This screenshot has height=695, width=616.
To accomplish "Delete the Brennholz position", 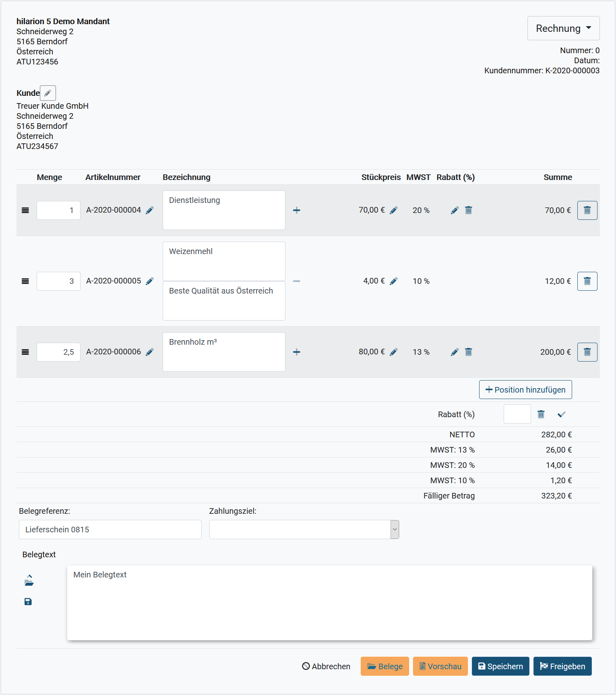I will (x=587, y=352).
